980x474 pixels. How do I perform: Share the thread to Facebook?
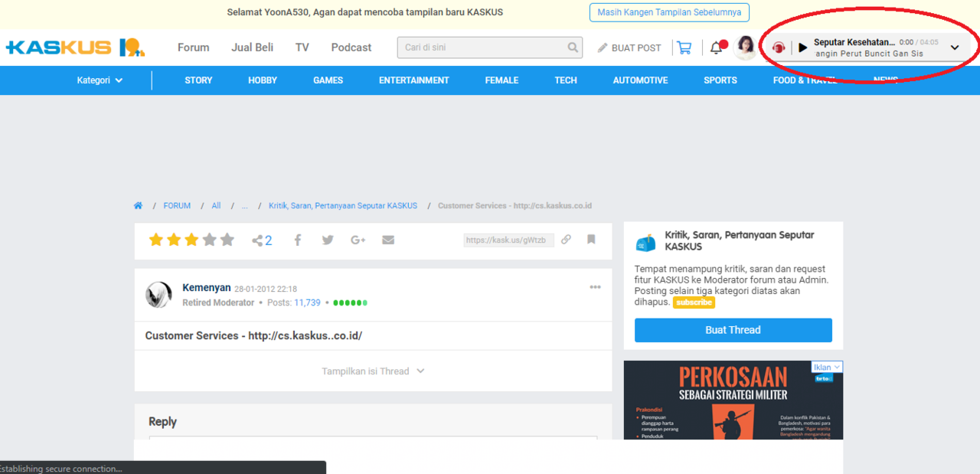pos(297,240)
